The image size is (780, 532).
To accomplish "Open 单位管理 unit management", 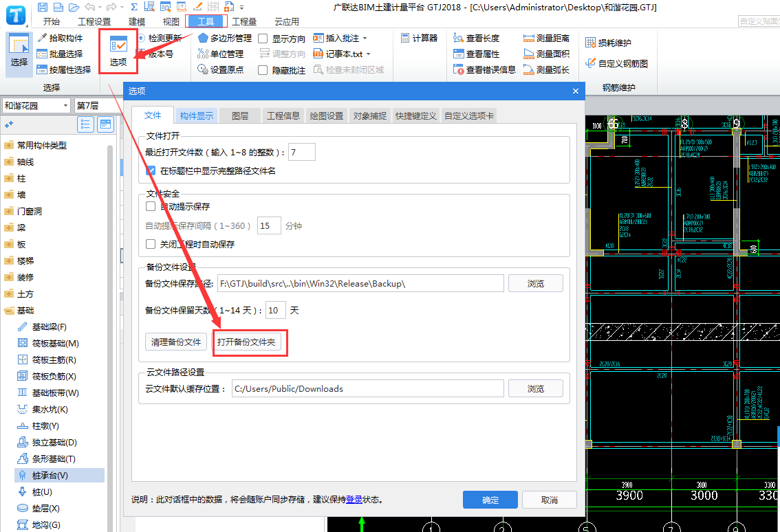I will point(221,54).
